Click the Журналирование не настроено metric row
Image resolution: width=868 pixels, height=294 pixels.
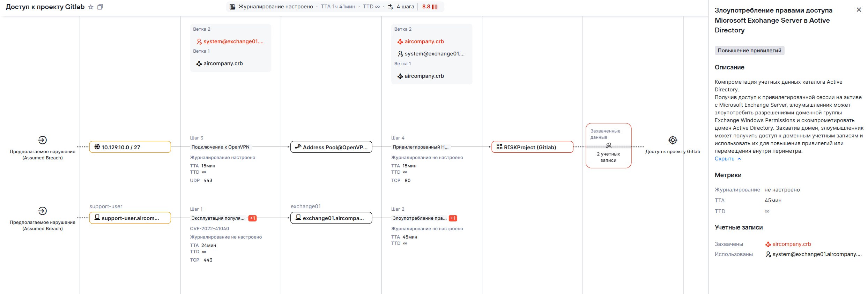point(757,190)
